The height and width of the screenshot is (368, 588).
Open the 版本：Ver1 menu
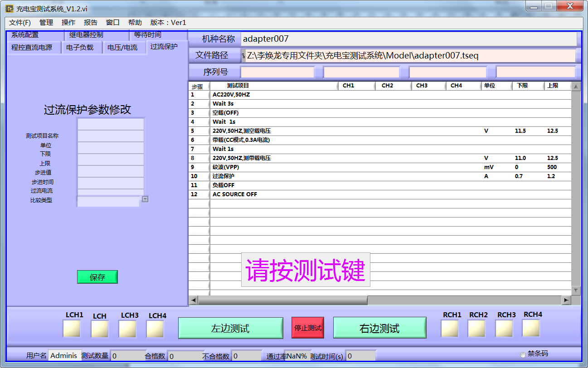coord(168,23)
